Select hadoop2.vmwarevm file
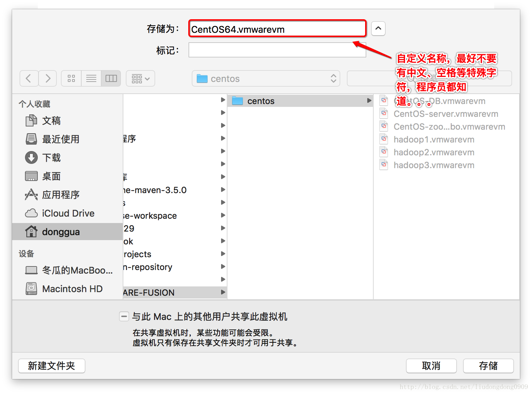 446,152
